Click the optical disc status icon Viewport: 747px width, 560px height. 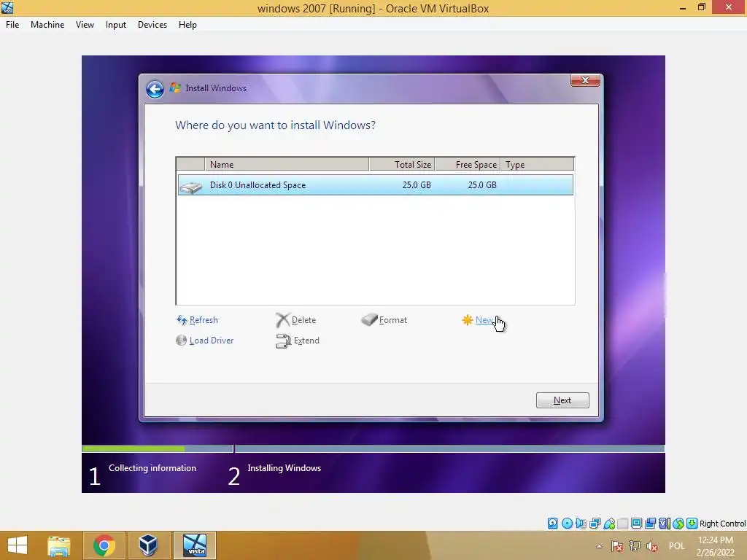pyautogui.click(x=567, y=524)
